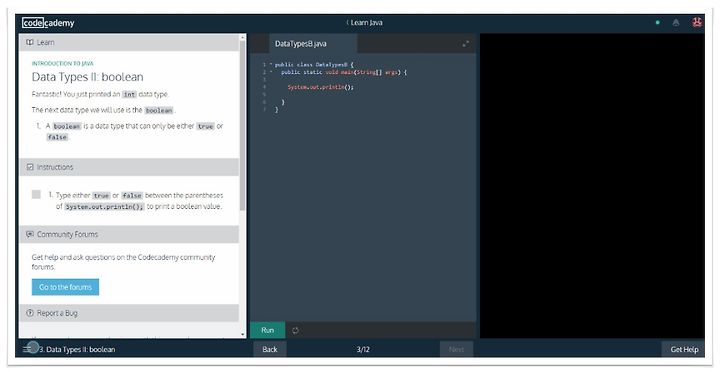Click the Learn book icon

coord(30,42)
